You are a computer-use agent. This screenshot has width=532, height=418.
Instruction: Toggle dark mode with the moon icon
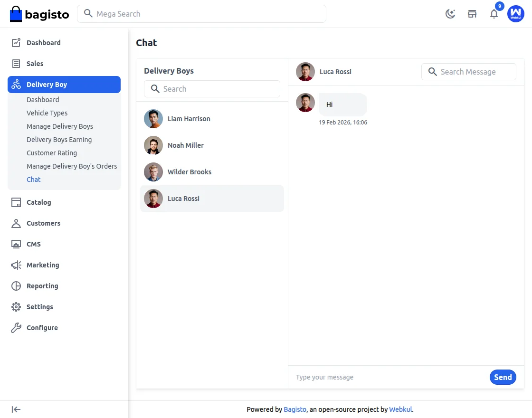(450, 14)
